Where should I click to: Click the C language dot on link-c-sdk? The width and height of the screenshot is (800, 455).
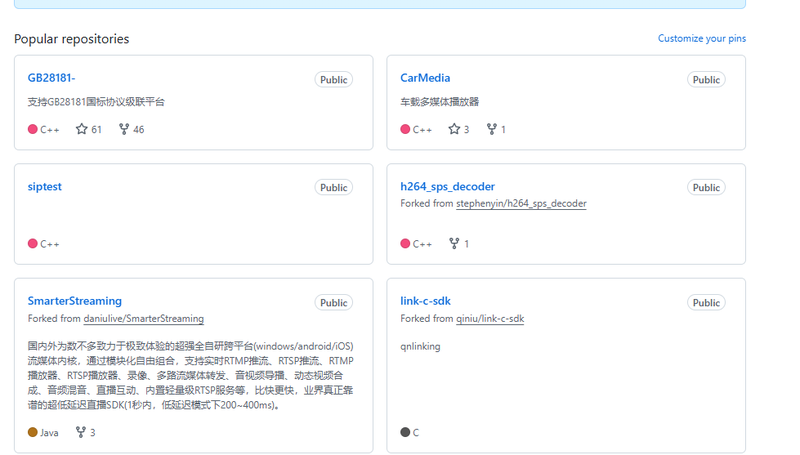(x=405, y=433)
